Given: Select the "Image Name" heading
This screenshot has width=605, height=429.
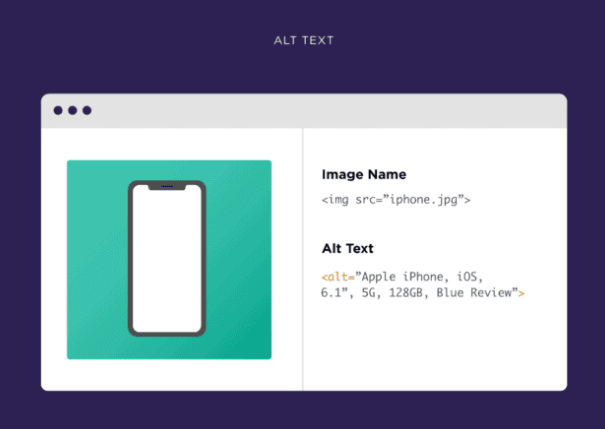Looking at the screenshot, I should coord(364,174).
